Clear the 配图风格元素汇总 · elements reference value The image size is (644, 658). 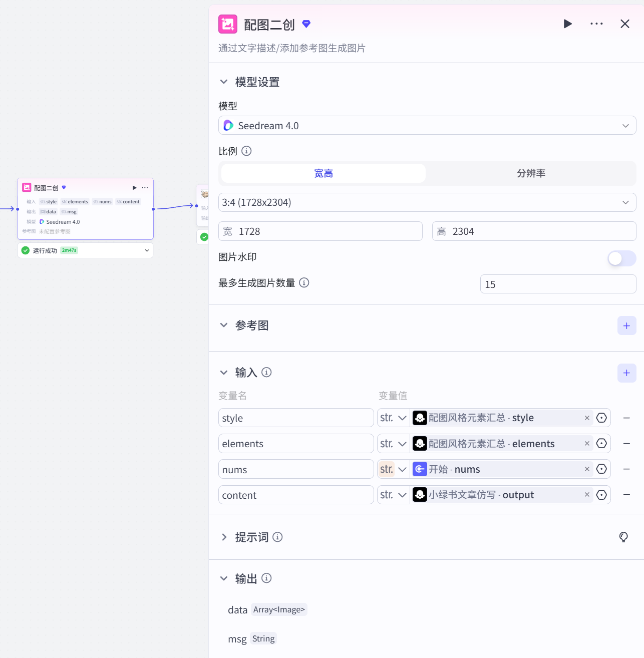[587, 443]
